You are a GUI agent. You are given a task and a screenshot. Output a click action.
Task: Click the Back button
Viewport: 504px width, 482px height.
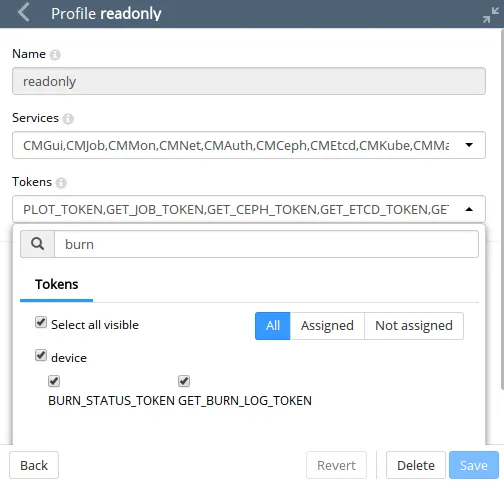coord(34,465)
